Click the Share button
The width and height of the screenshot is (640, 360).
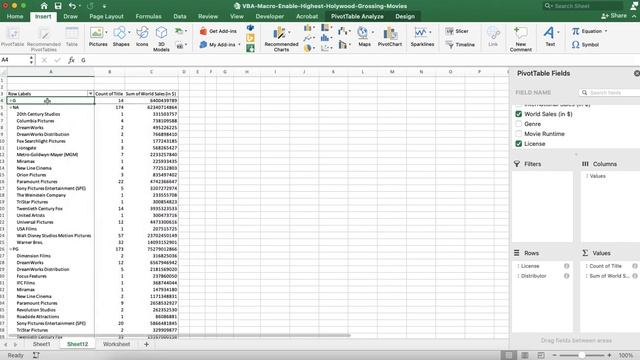click(x=614, y=16)
